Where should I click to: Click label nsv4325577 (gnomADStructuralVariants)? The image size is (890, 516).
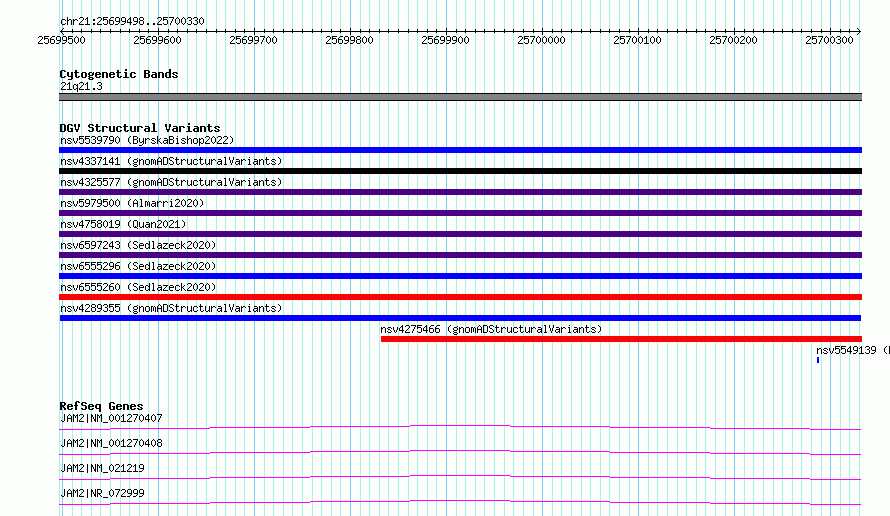pyautogui.click(x=171, y=182)
